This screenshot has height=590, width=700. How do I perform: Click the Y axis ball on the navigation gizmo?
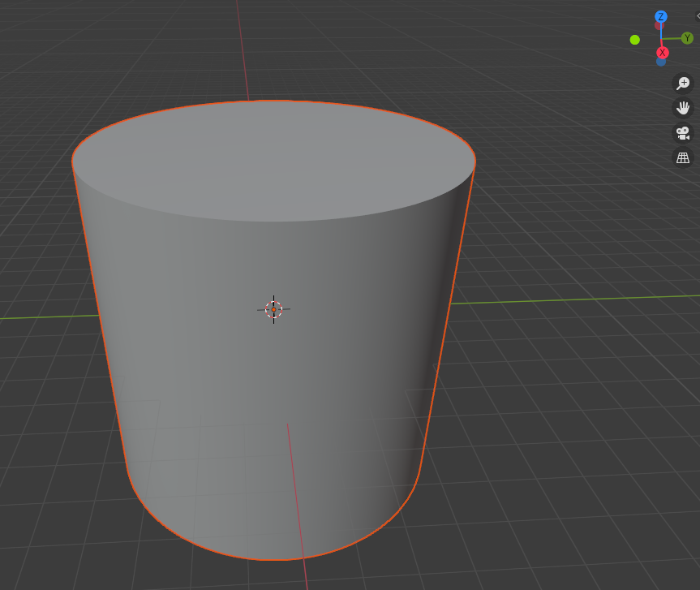(687, 37)
